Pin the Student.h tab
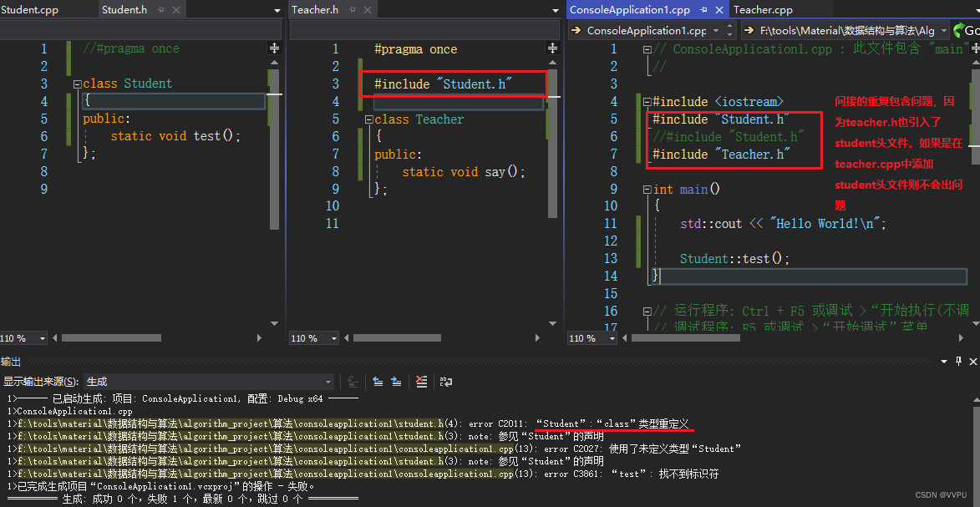 click(x=161, y=10)
